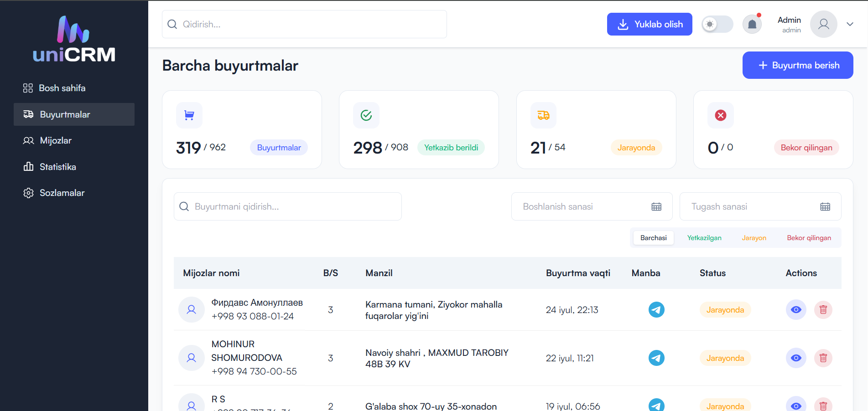The height and width of the screenshot is (411, 868).
Task: Click the eye icon for Фирдавс Амонуллаев order
Action: (x=796, y=309)
